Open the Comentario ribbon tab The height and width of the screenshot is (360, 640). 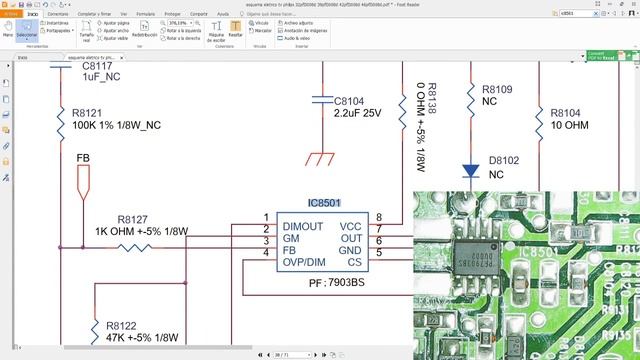pos(58,14)
